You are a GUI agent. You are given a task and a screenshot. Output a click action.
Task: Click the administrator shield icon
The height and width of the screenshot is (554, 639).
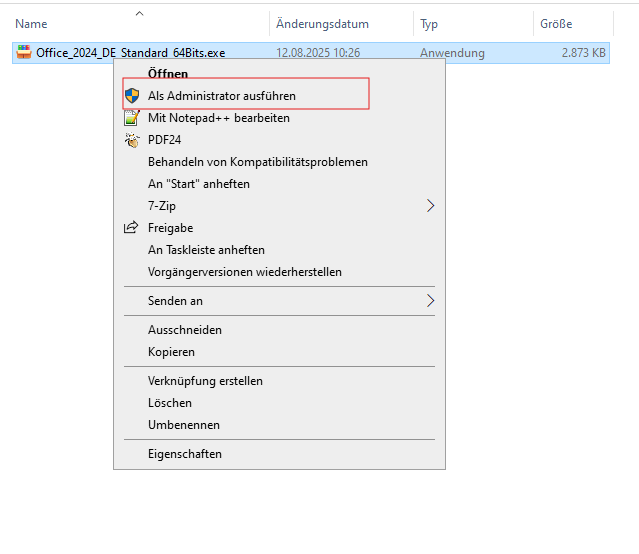tap(131, 95)
